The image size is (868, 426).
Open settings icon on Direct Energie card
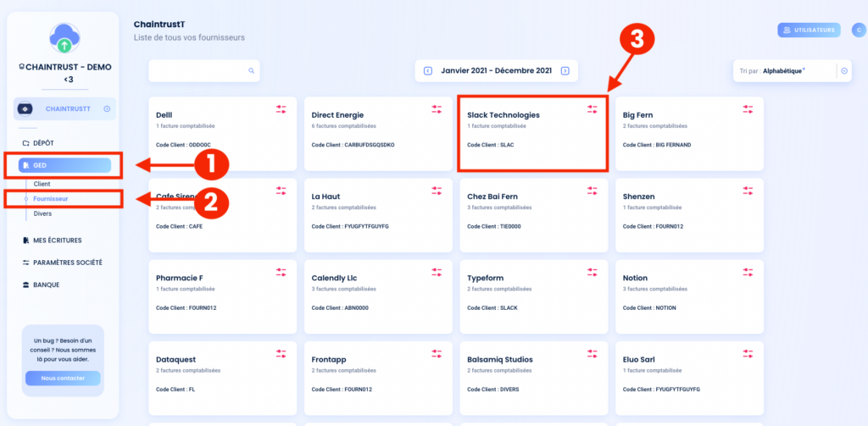point(437,109)
